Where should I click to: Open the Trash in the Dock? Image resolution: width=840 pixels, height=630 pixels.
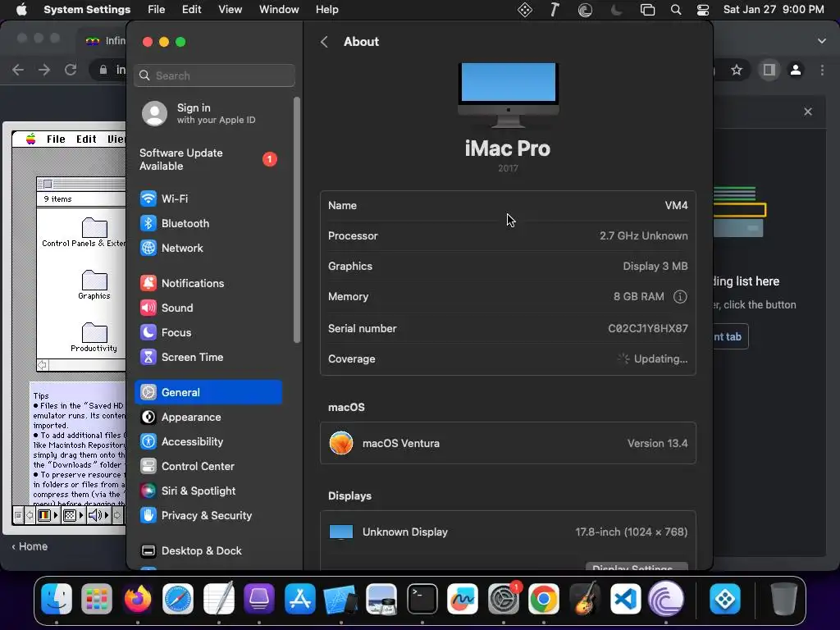pos(783,598)
